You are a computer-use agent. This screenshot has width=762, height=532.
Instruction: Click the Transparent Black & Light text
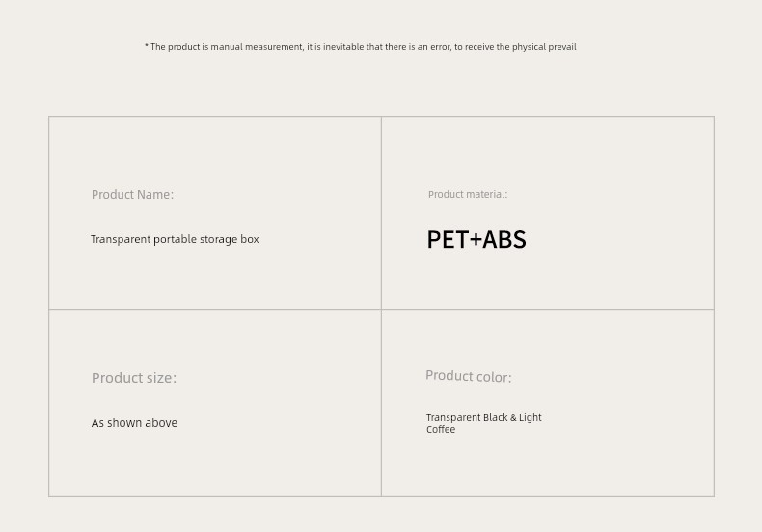pos(484,417)
